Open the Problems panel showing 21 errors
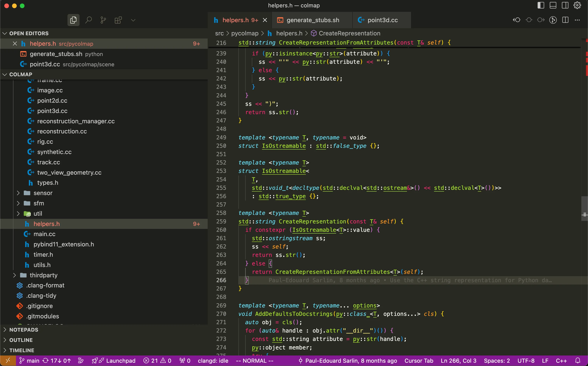This screenshot has width=588, height=366. pos(157,360)
